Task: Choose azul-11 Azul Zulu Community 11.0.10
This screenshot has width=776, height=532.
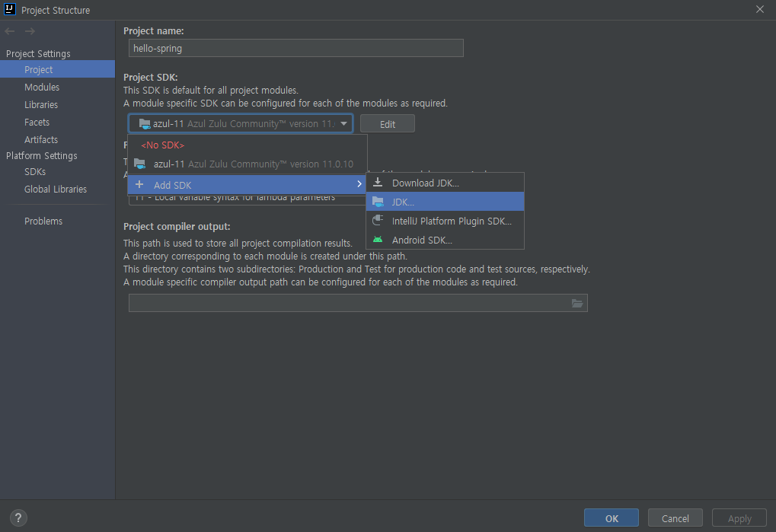Action: click(247, 164)
